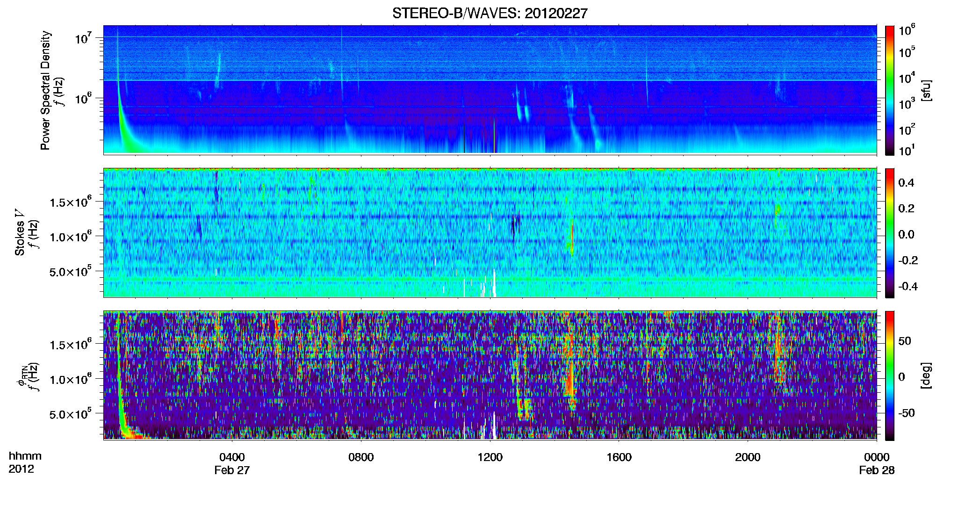980x505 pixels.
Task: Click -0.4 label on Stokes V color bar
Action: 908,287
